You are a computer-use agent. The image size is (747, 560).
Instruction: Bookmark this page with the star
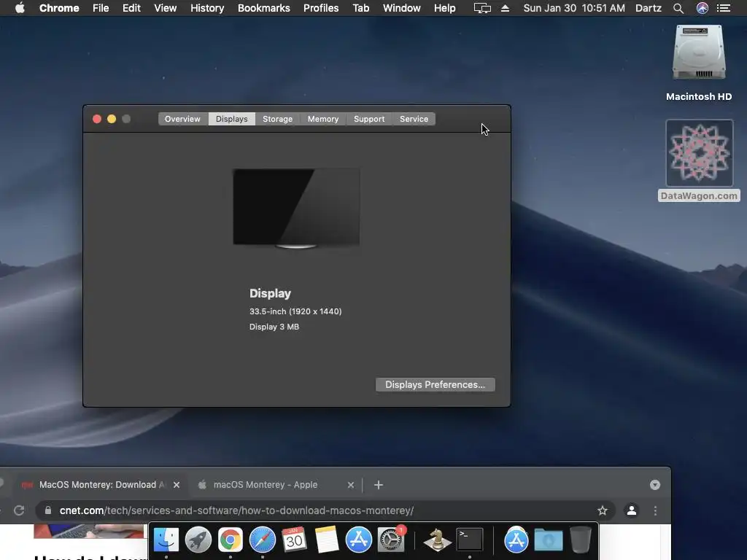click(x=603, y=510)
